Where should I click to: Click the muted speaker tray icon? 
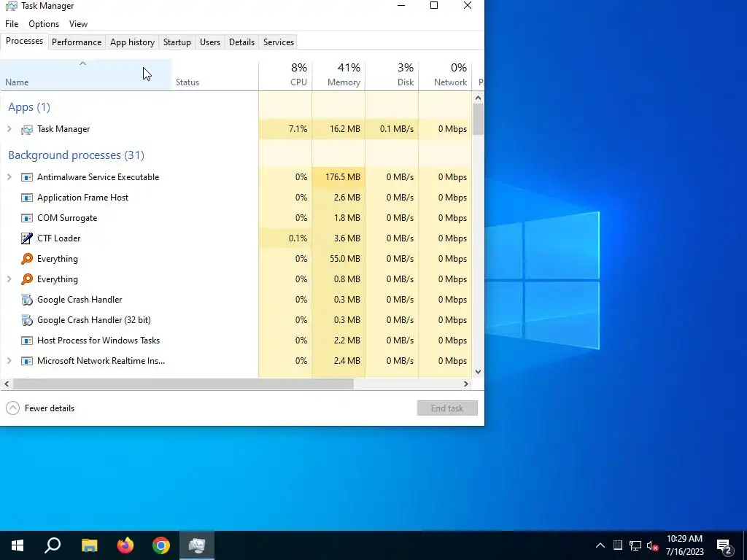653,545
